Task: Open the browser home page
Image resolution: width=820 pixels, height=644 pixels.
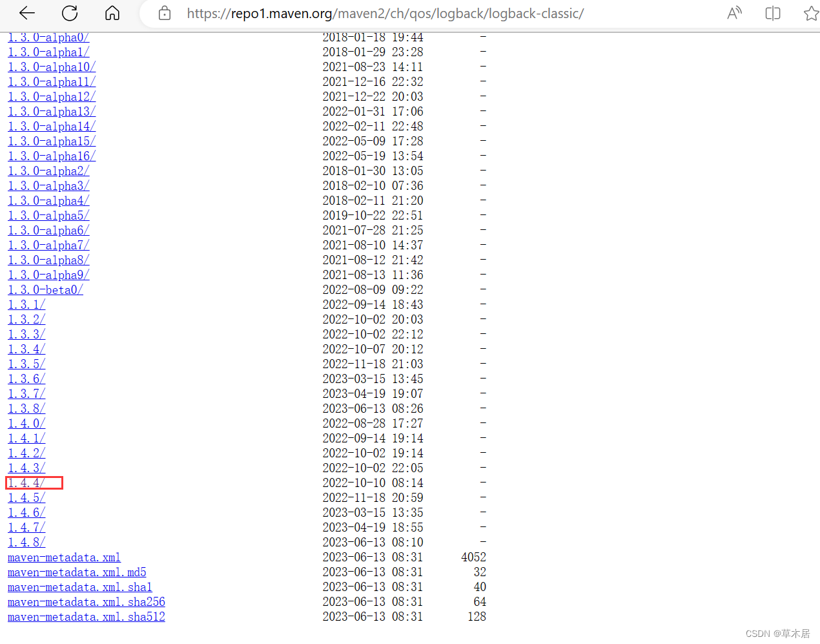Action: tap(112, 13)
